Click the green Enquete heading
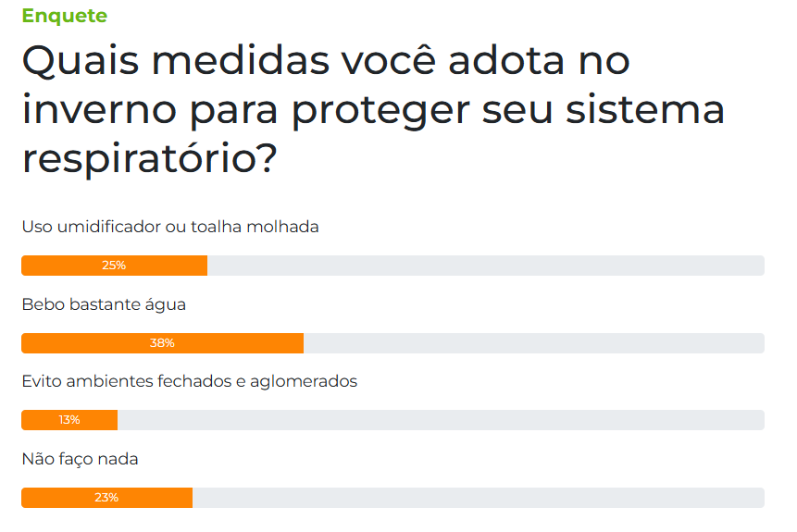The image size is (797, 532). pos(65,16)
